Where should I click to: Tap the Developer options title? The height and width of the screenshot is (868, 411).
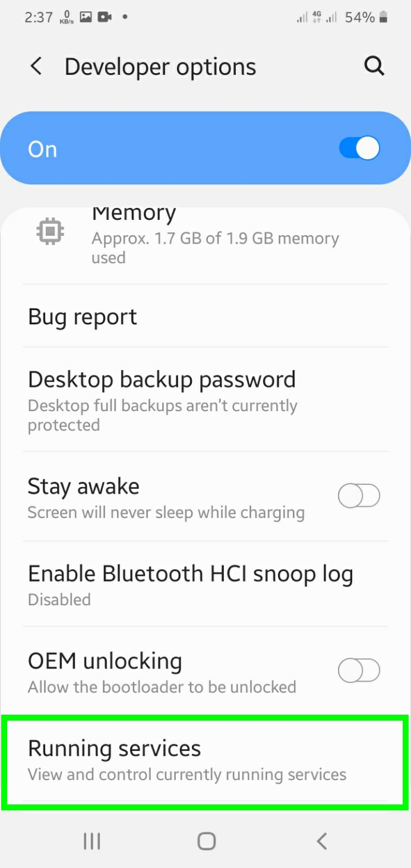160,67
